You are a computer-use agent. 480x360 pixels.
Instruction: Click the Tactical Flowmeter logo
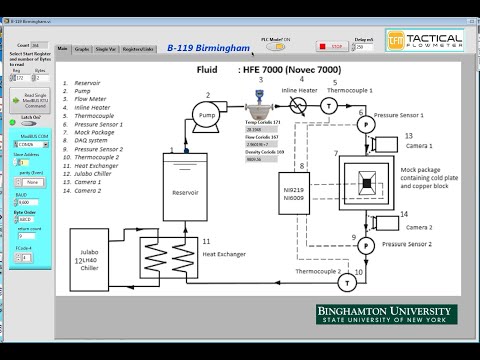tap(425, 40)
